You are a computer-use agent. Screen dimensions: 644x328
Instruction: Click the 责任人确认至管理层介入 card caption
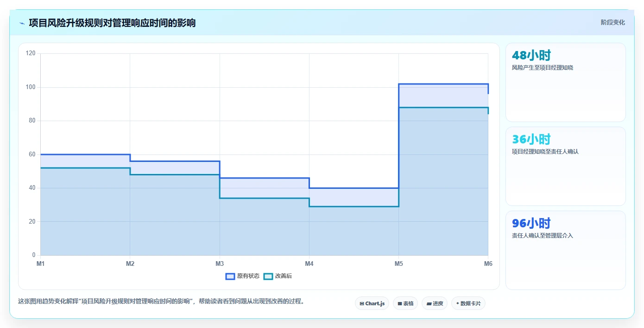tap(543, 236)
